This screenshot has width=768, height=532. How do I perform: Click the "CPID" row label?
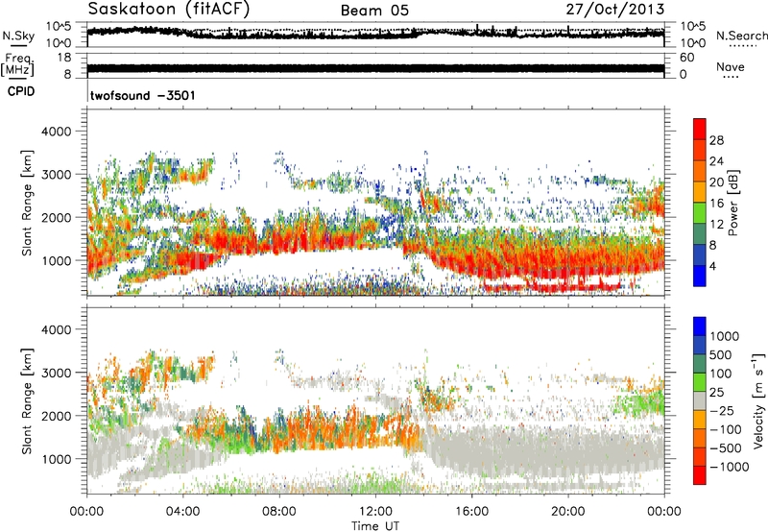(x=21, y=91)
